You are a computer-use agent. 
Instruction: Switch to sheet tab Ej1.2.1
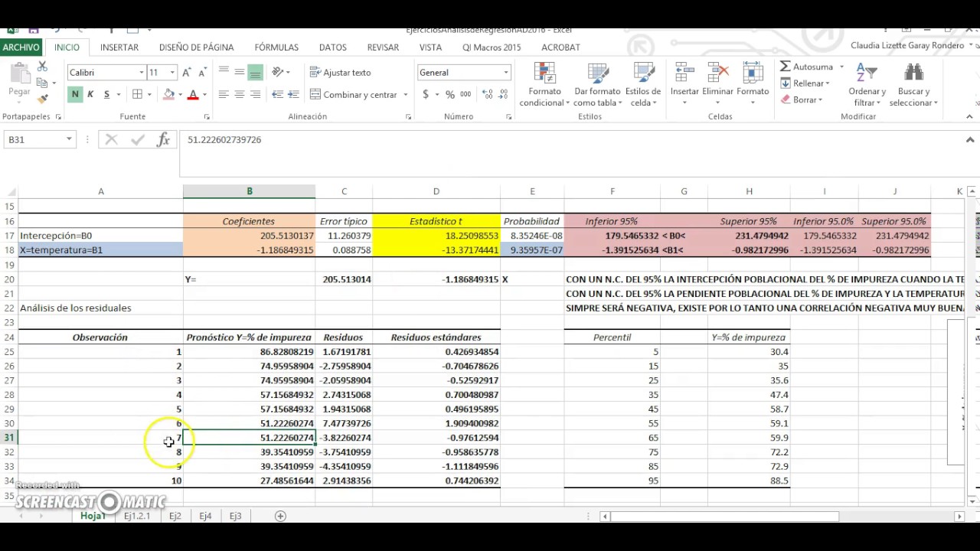(137, 516)
